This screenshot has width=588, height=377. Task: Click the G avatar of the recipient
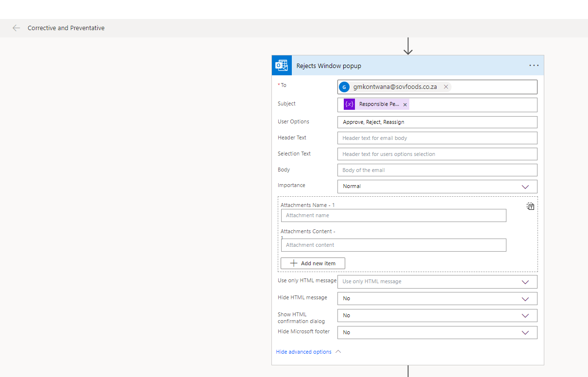point(344,87)
